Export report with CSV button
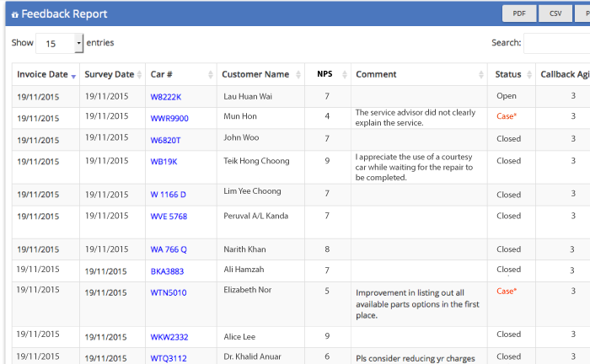 click(x=555, y=13)
